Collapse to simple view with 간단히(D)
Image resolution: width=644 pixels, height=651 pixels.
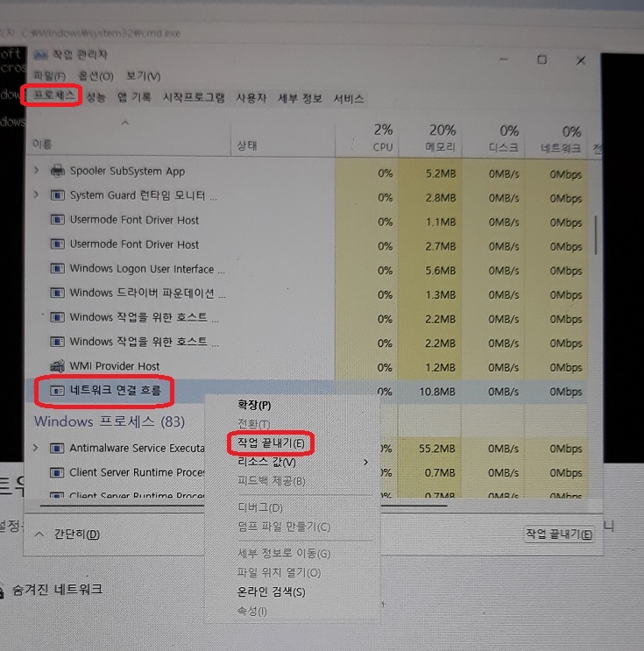tap(67, 534)
